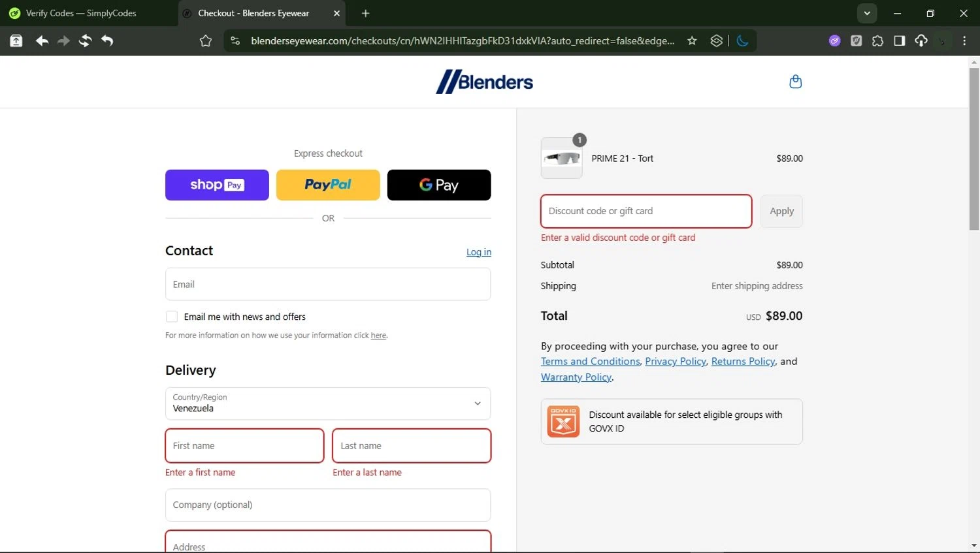Click into the Last name field
Viewport: 980px width, 553px height.
coord(412,445)
